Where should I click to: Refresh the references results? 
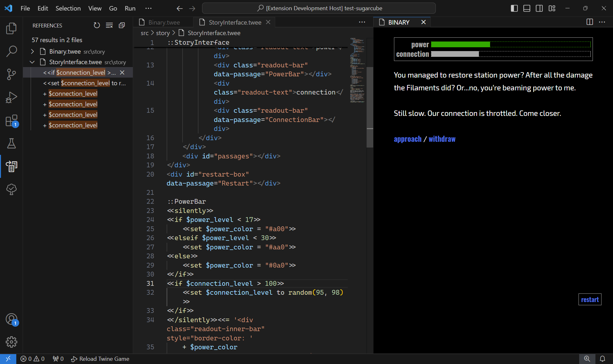pyautogui.click(x=97, y=25)
